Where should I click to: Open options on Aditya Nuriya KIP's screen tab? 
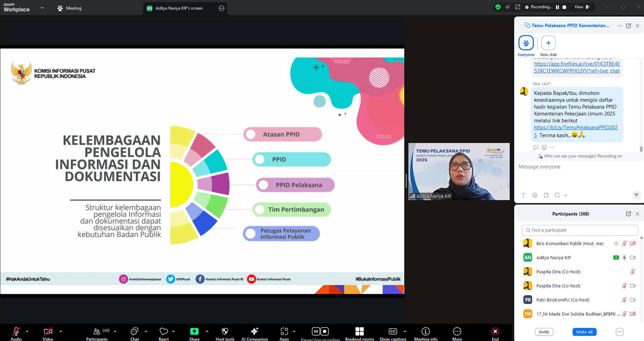[222, 8]
